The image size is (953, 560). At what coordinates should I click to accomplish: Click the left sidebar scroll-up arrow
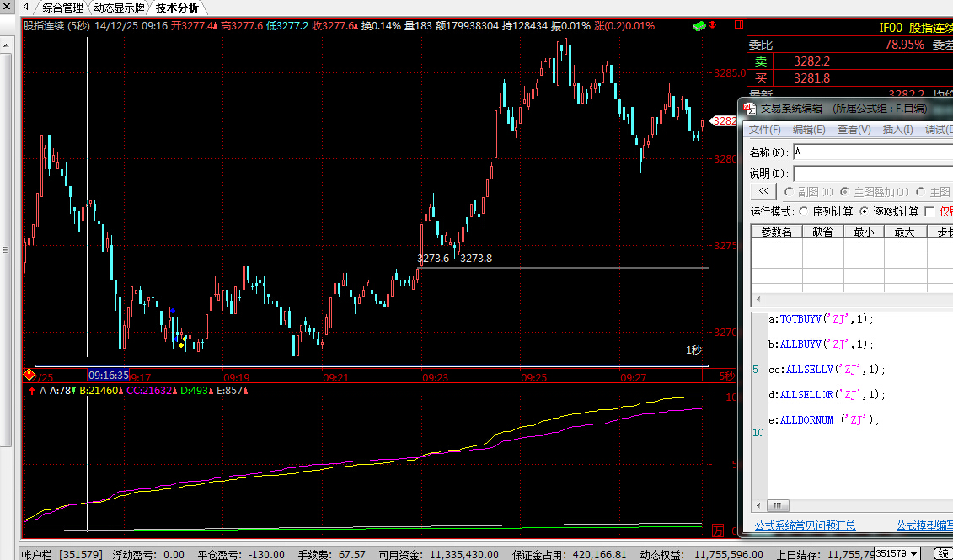pyautogui.click(x=5, y=45)
